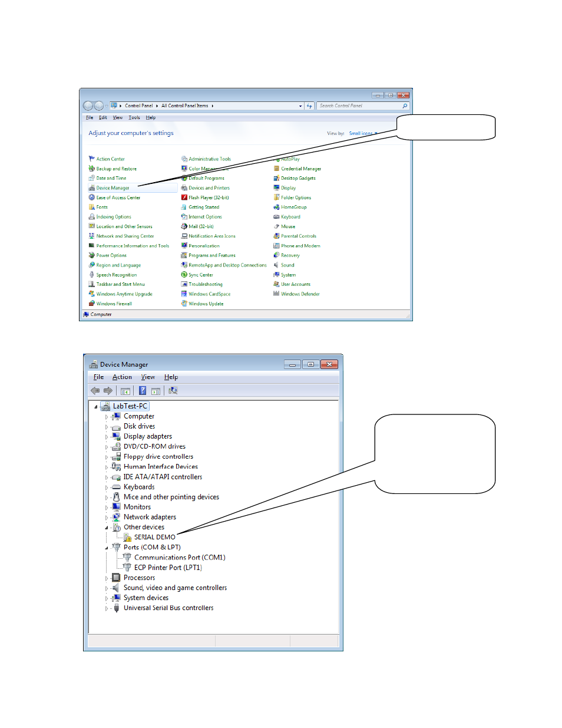Click the Credential Manager icon
This screenshot has height=728, width=562.
[x=276, y=169]
